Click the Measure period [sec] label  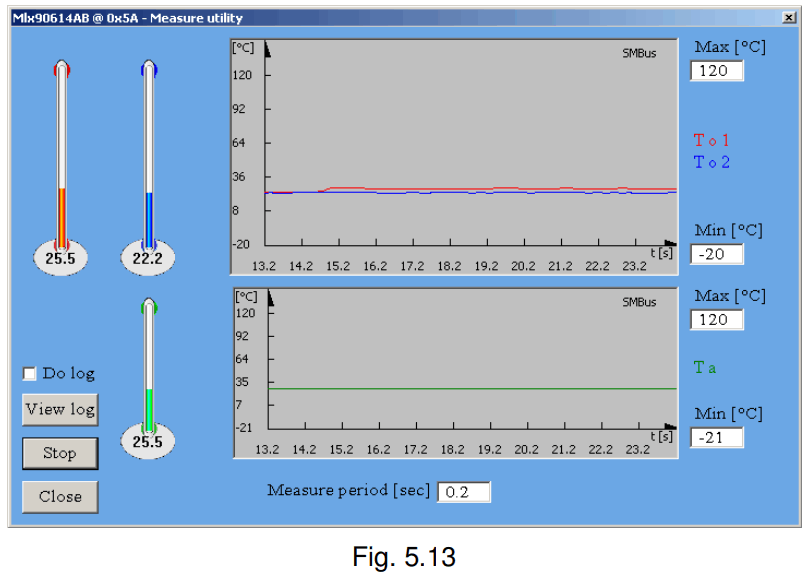pos(348,490)
